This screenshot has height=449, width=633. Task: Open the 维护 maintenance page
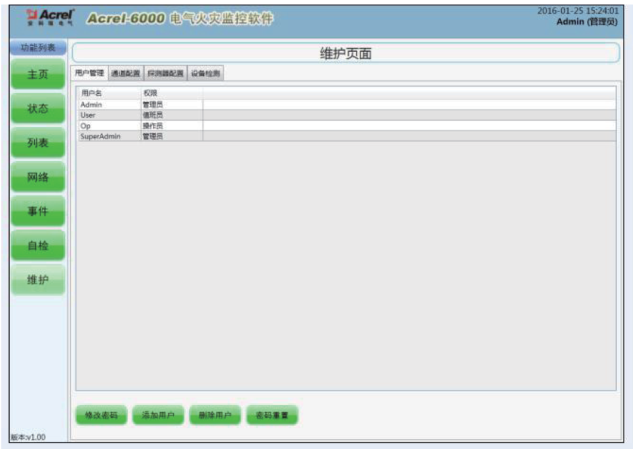coord(38,280)
